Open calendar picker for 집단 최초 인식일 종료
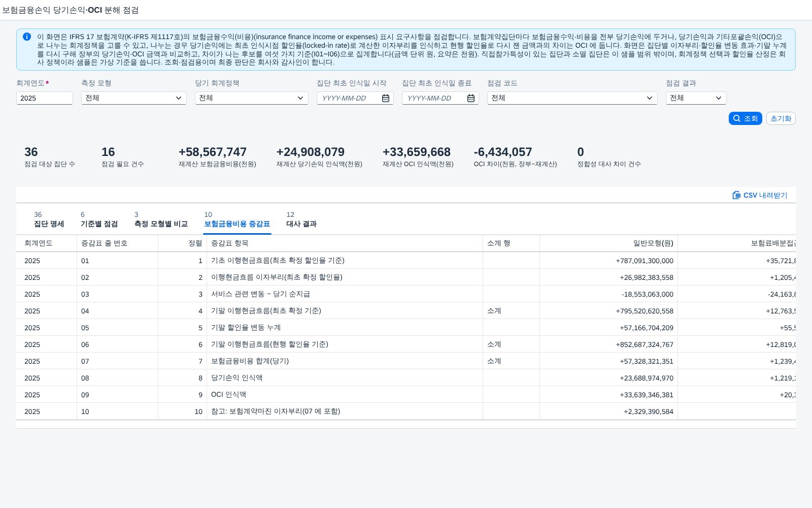This screenshot has height=508, width=812. click(x=471, y=98)
